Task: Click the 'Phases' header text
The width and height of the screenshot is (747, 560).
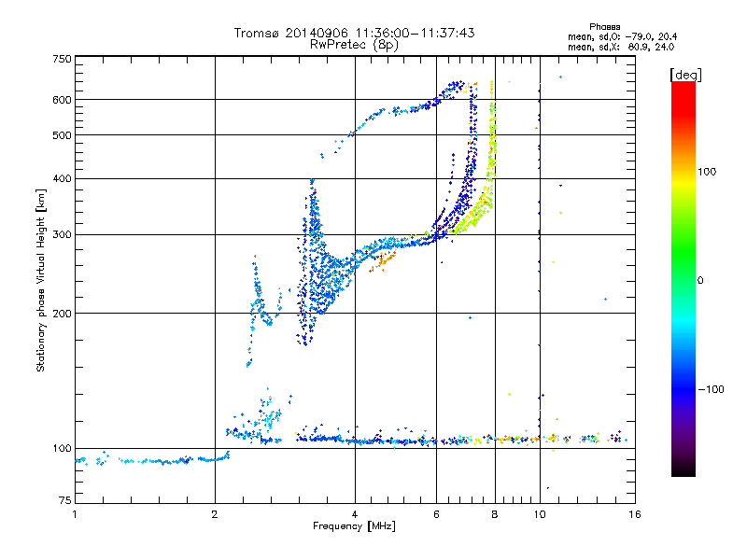Action: point(604,27)
